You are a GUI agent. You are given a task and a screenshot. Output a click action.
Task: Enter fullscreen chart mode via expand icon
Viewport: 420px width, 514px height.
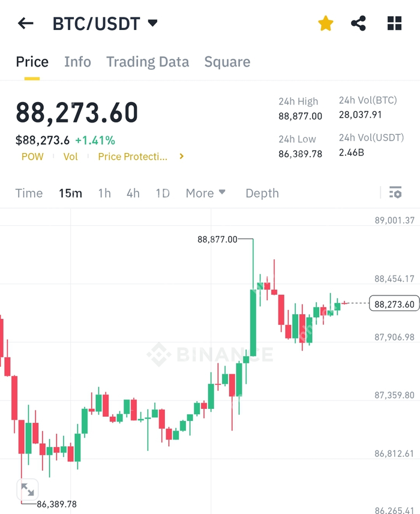[27, 490]
